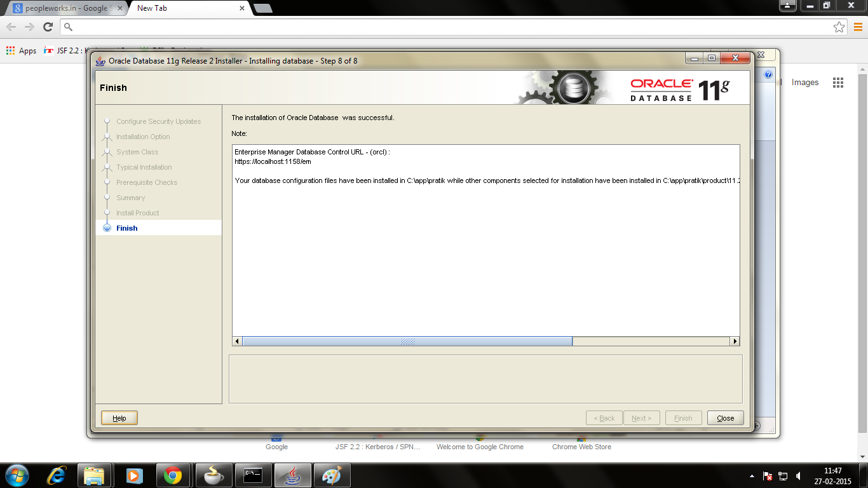Close the peopleworks.in tab in Chrome
The width and height of the screenshot is (868, 488).
[x=119, y=8]
